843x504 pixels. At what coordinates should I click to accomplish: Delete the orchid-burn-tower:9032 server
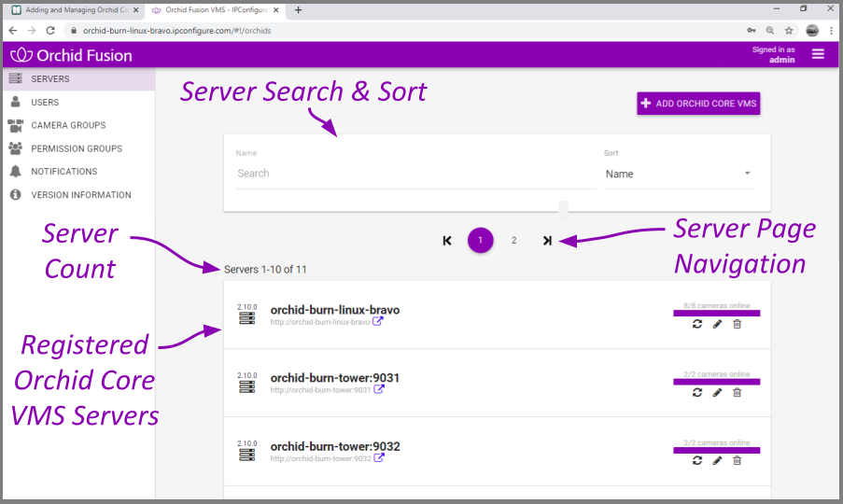coord(738,460)
